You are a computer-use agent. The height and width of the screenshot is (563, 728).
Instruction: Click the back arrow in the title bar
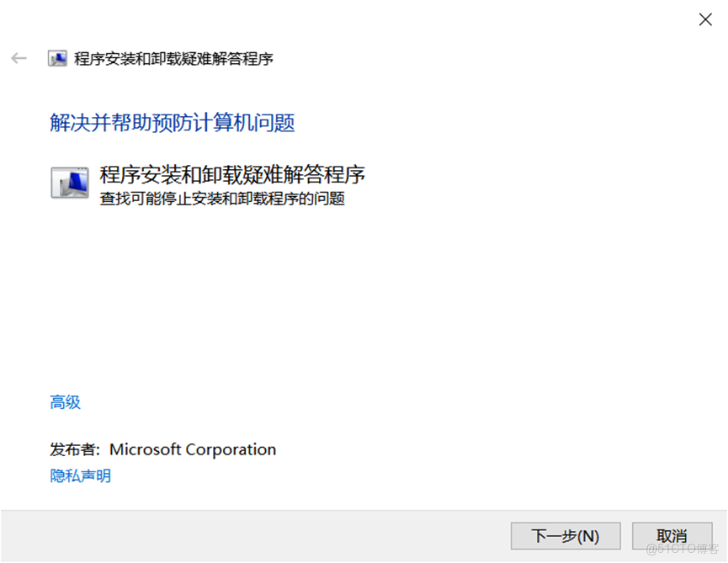19,58
